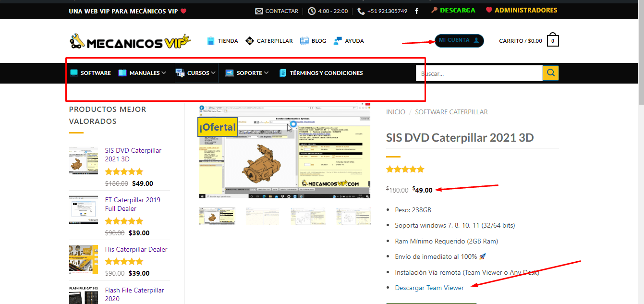Open SIS DVD Caterpillar 2021 3D sidebar link
Image resolution: width=644 pixels, height=304 pixels.
133,155
